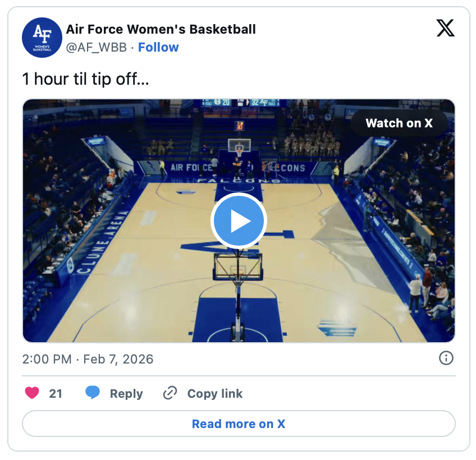Click the Reply text label
This screenshot has height=460, width=476.
[126, 394]
